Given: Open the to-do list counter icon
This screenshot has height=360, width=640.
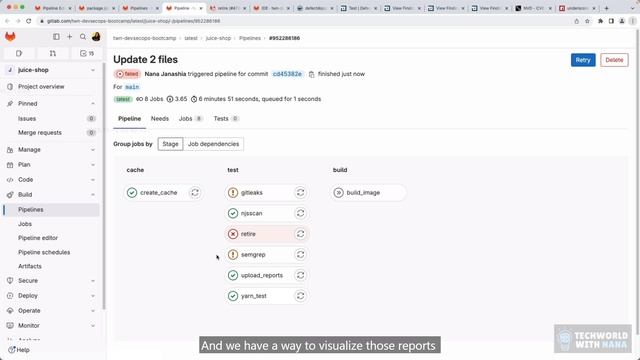Looking at the screenshot, I should click(x=87, y=53).
